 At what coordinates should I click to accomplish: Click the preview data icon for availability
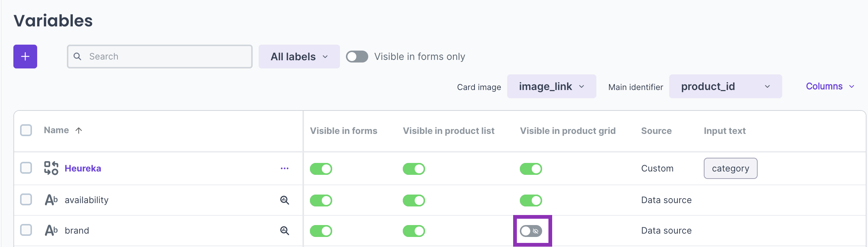click(x=285, y=200)
